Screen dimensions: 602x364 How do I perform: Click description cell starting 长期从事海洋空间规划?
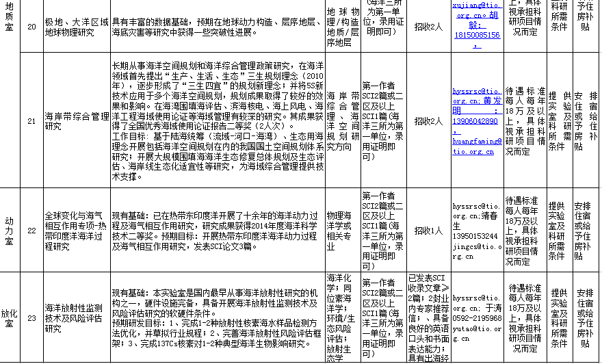tap(218, 120)
